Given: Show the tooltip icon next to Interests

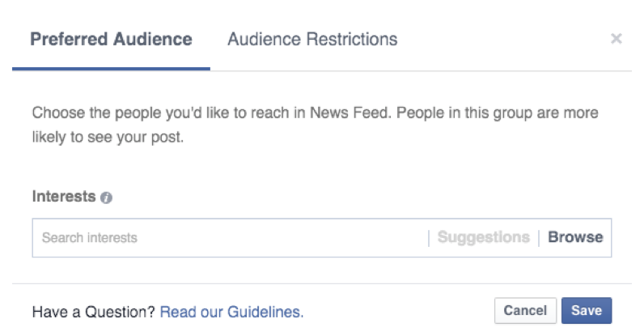Looking at the screenshot, I should pyautogui.click(x=107, y=198).
